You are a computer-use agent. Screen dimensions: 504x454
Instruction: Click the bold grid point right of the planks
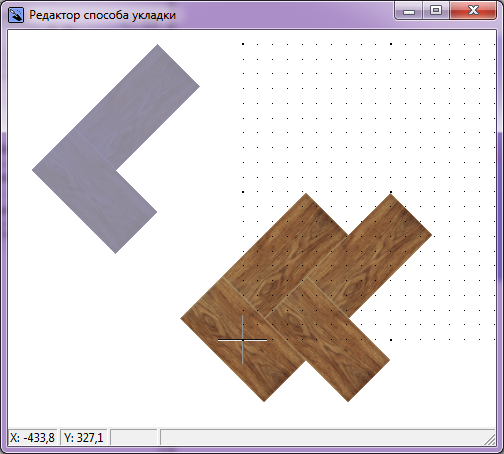pos(391,340)
